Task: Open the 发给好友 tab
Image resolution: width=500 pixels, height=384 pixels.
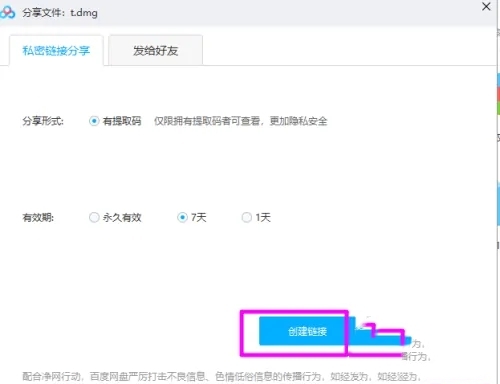Action: (156, 51)
